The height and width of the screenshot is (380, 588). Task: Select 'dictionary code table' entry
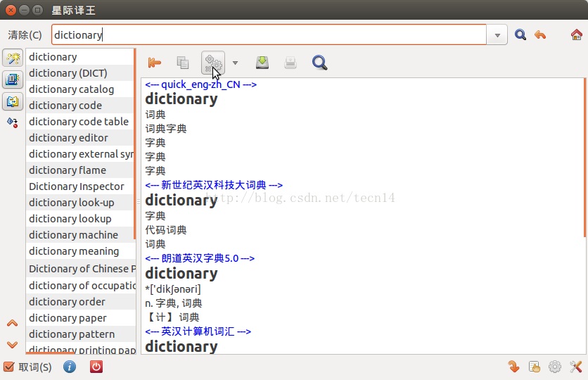click(x=79, y=122)
